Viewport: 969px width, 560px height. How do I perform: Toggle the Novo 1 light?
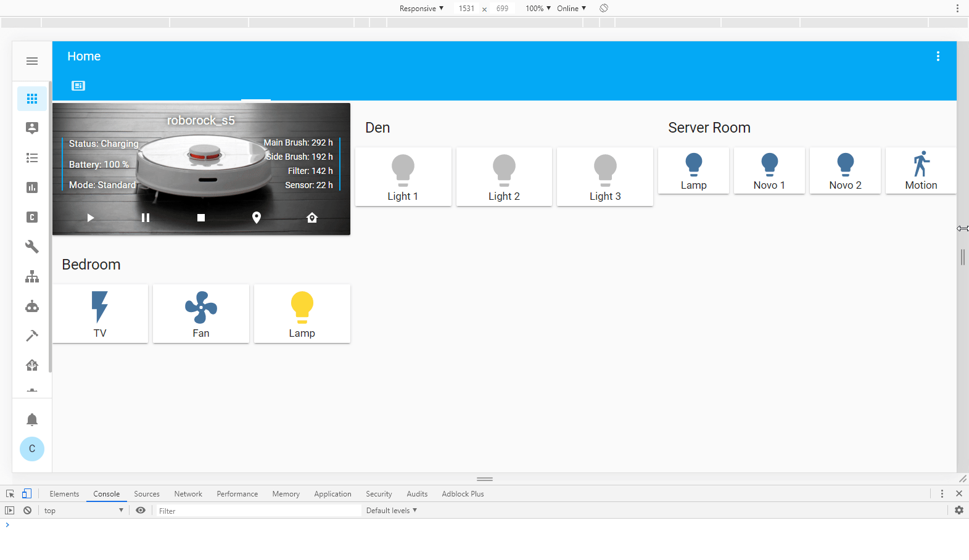pos(770,171)
